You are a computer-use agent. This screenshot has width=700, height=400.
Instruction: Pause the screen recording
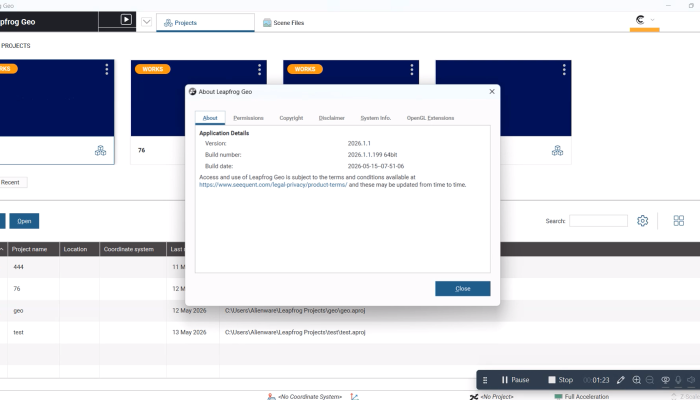pos(515,380)
